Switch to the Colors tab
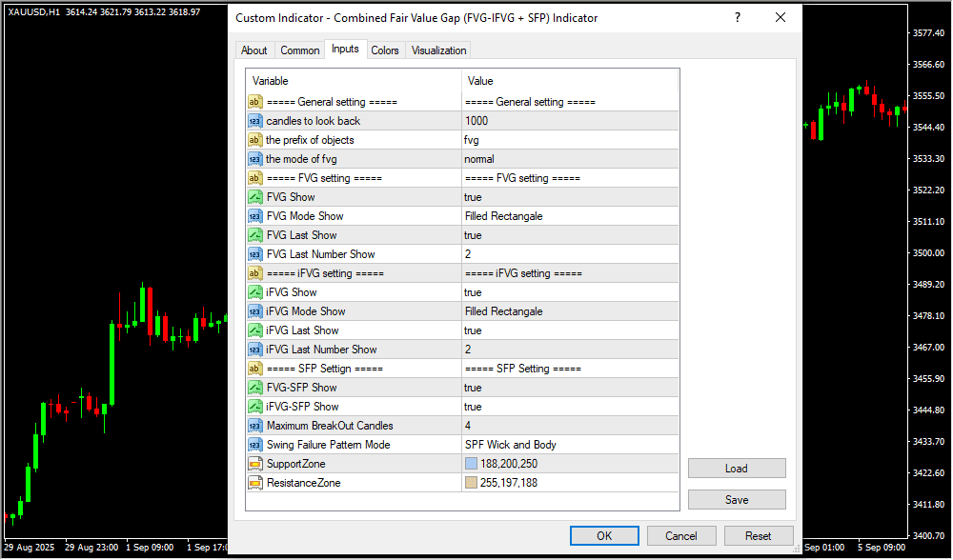 coord(385,50)
